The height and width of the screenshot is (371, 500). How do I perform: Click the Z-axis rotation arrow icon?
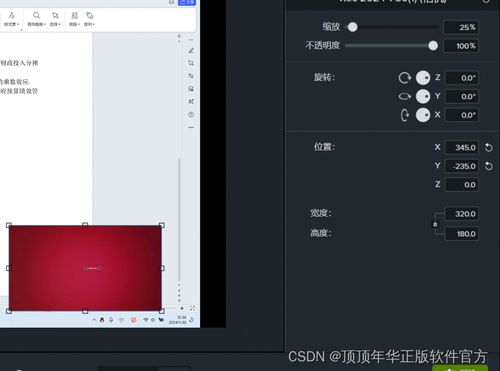pyautogui.click(x=405, y=78)
